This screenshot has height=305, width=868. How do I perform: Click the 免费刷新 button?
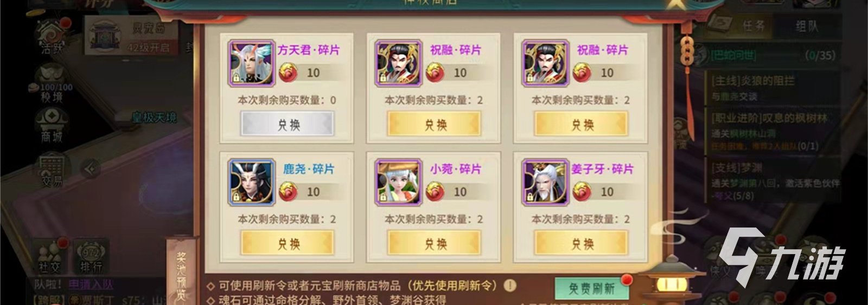[592, 289]
